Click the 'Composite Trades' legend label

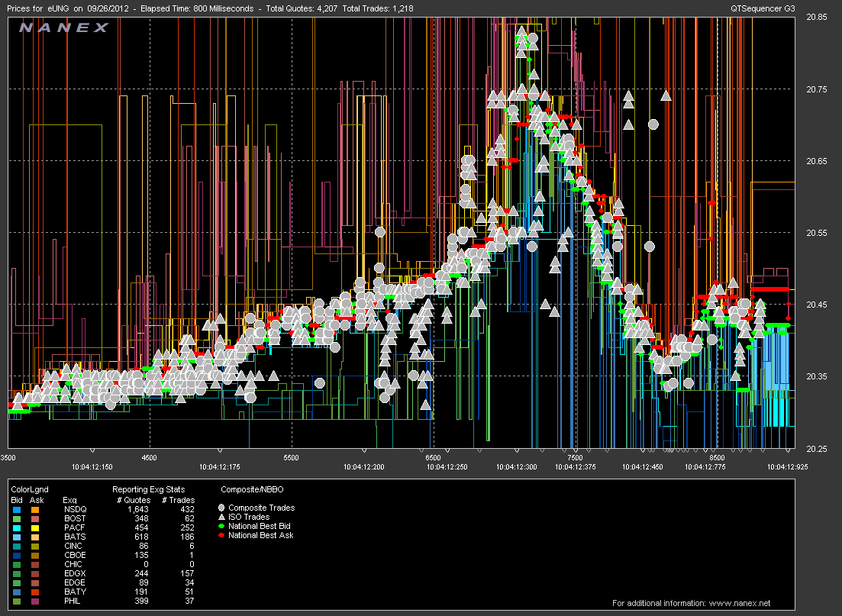[x=262, y=508]
